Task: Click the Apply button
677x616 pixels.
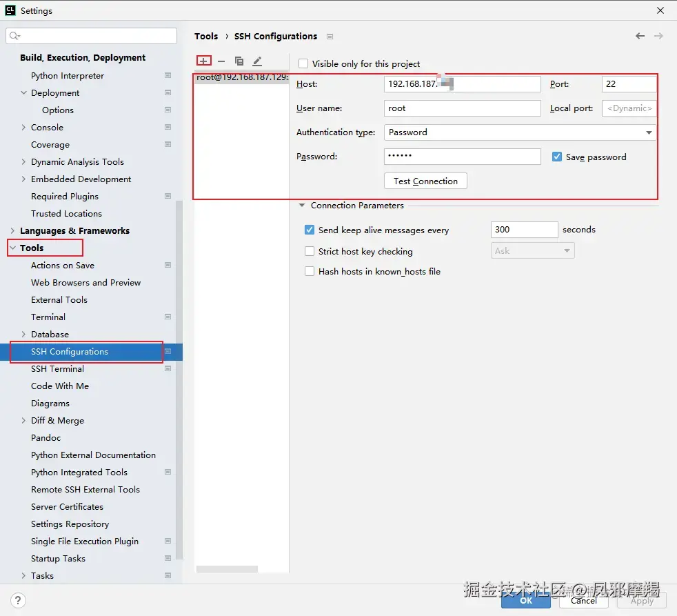Action: (x=642, y=600)
